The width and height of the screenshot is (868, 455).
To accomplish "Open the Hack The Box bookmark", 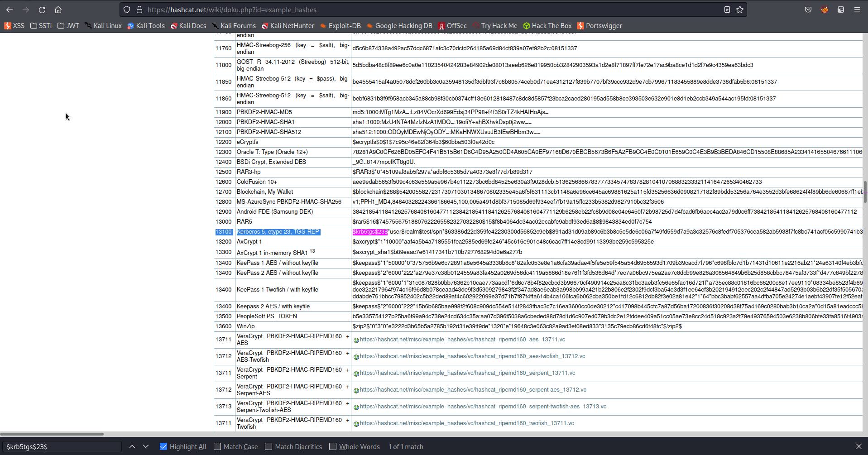I will coord(547,26).
